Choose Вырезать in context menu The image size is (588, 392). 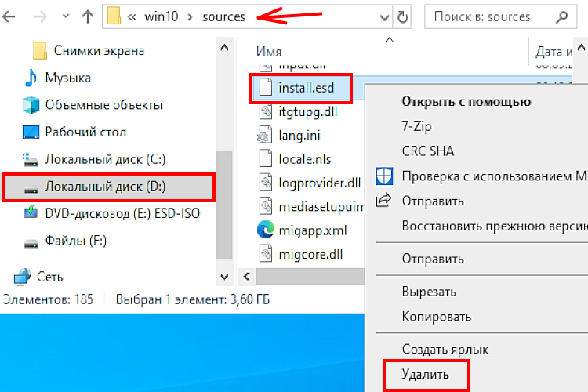click(x=429, y=292)
